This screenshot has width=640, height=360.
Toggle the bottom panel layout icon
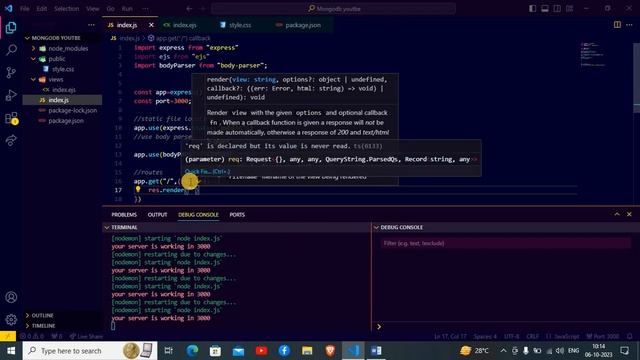point(544,9)
